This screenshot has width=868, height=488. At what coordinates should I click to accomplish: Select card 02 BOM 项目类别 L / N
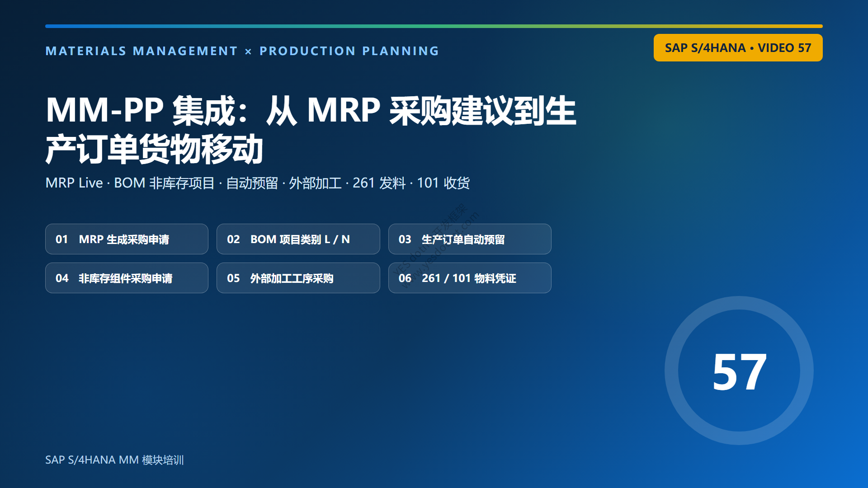click(298, 239)
